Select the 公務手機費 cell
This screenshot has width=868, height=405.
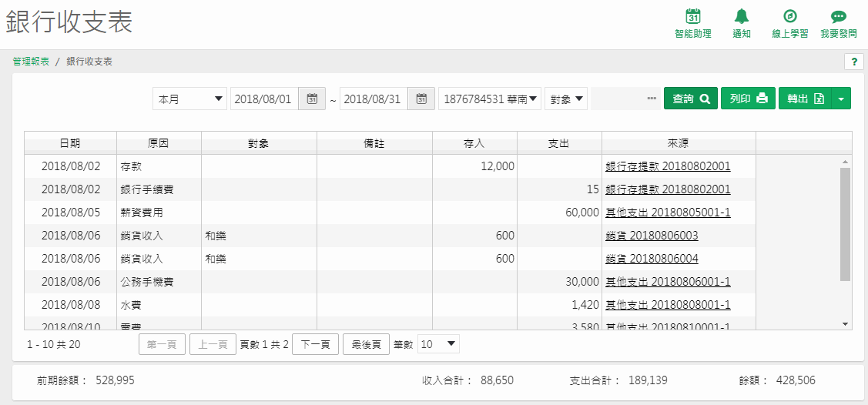tap(159, 282)
